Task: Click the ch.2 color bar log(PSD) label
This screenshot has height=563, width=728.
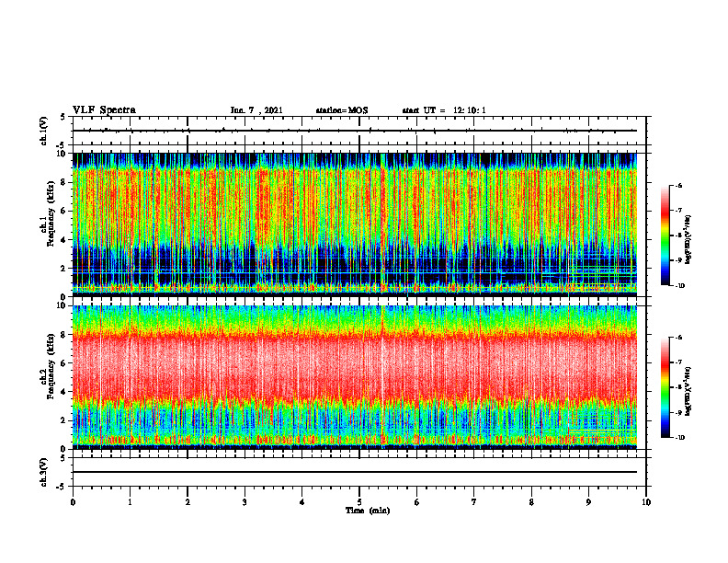Action: click(688, 391)
